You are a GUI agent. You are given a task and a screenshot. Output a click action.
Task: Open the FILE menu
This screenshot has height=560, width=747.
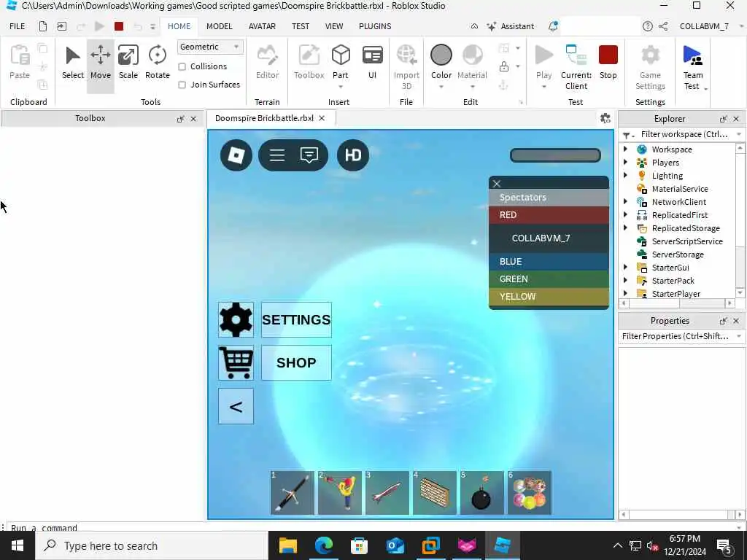coord(18,26)
